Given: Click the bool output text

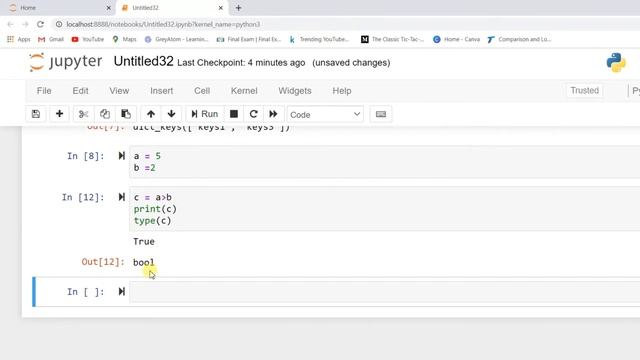Looking at the screenshot, I should coord(144,262).
